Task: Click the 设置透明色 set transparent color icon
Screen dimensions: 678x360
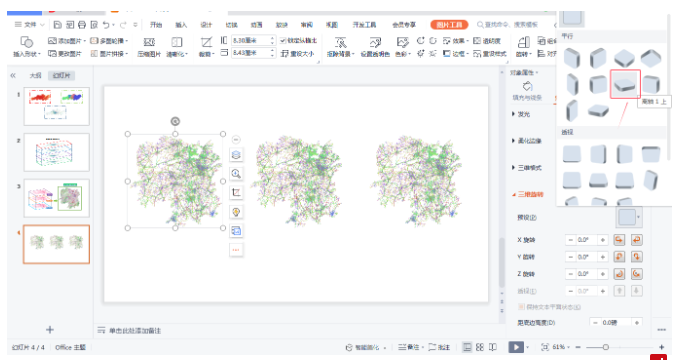Action: [375, 47]
